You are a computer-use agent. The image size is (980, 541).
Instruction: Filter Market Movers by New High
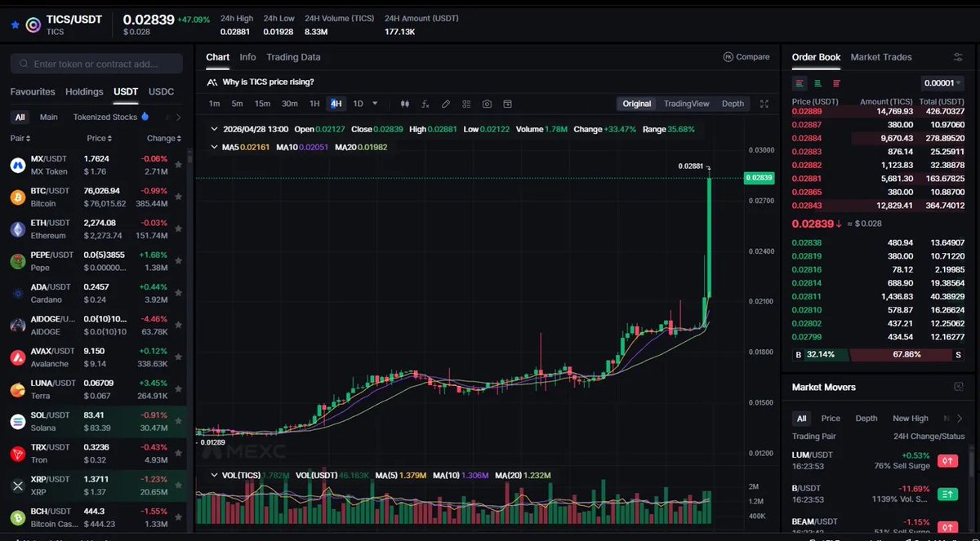click(x=911, y=418)
